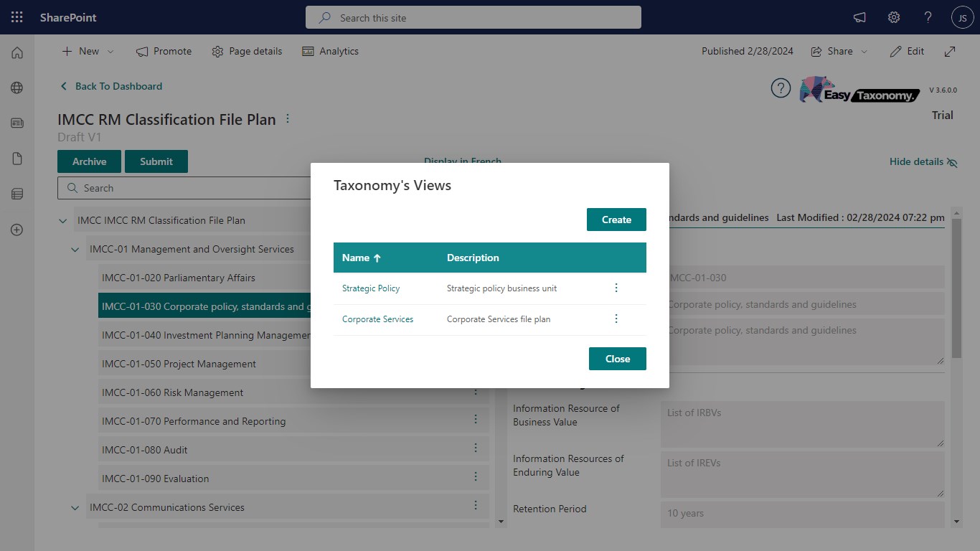Open Page details in the command bar
Screen dimensions: 980x551
click(x=247, y=52)
